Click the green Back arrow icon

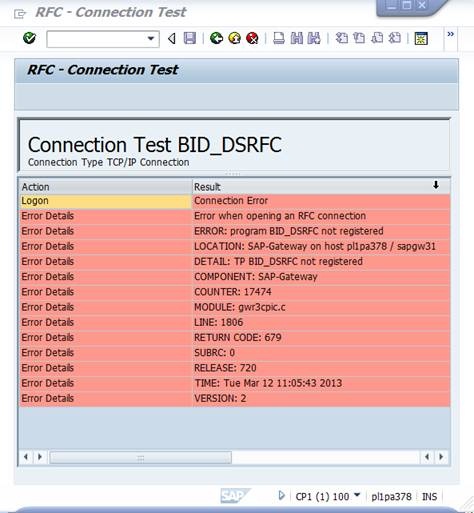click(x=216, y=38)
